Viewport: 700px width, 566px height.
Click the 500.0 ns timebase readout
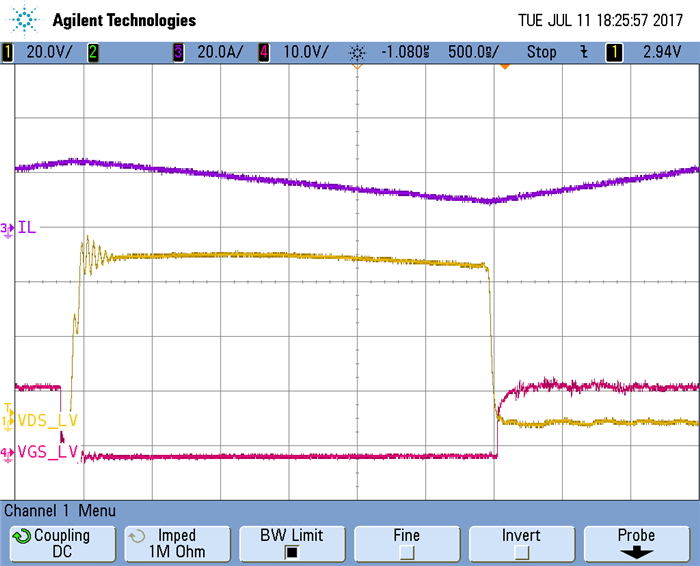click(x=474, y=51)
